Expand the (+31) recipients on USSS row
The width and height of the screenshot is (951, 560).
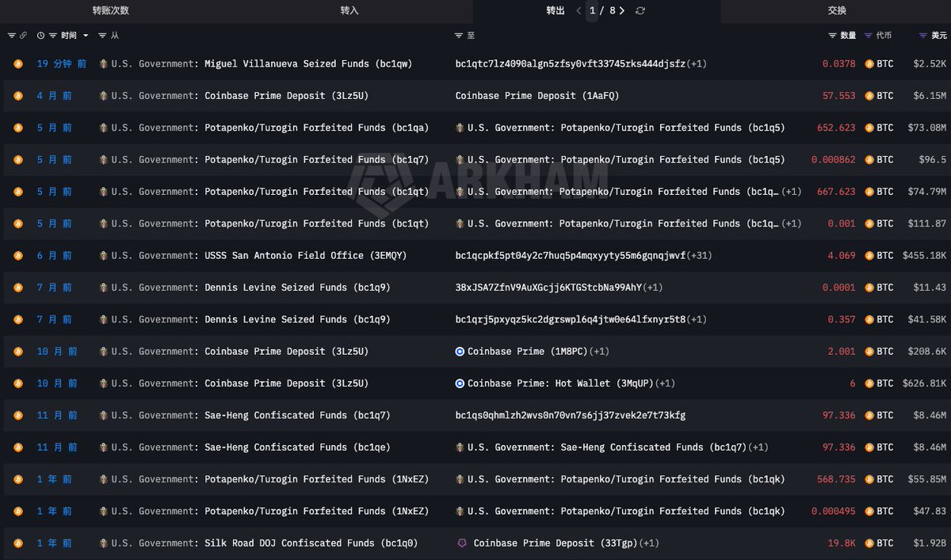700,256
